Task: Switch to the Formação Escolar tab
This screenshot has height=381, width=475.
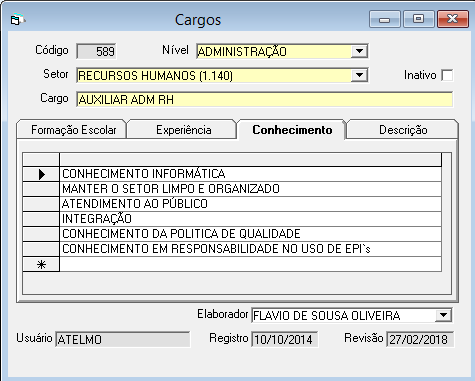Action: (x=72, y=130)
